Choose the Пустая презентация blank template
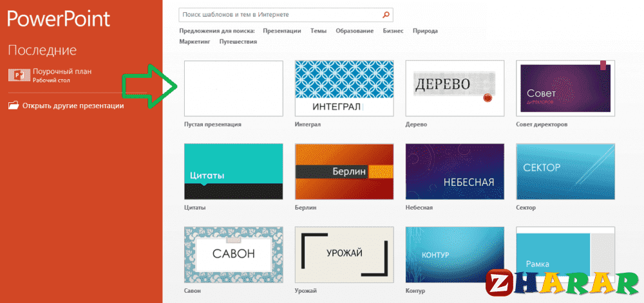Screen dimensions: 644x303 pyautogui.click(x=233, y=89)
